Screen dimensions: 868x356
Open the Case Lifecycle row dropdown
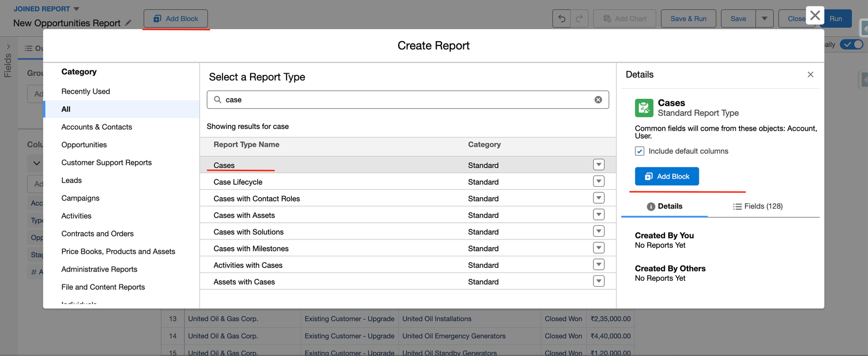point(598,182)
